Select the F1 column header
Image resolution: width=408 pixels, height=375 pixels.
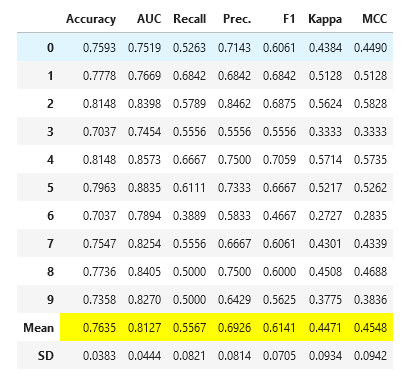point(289,19)
